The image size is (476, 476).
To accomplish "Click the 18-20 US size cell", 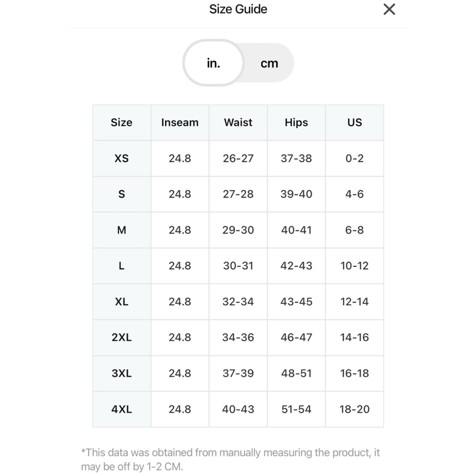I will point(355,409).
